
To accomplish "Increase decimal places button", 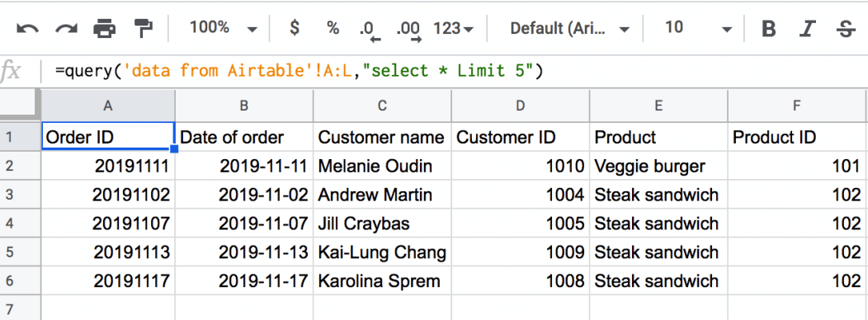I will (409, 31).
